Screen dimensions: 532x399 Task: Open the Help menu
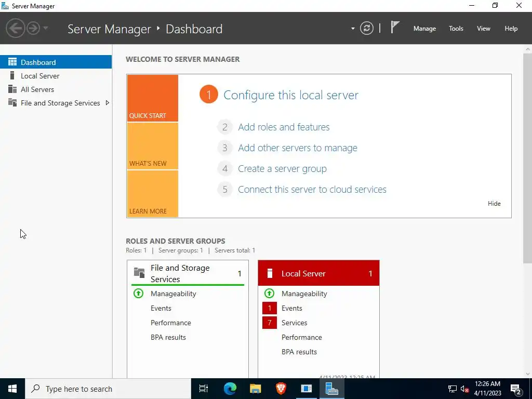(511, 29)
